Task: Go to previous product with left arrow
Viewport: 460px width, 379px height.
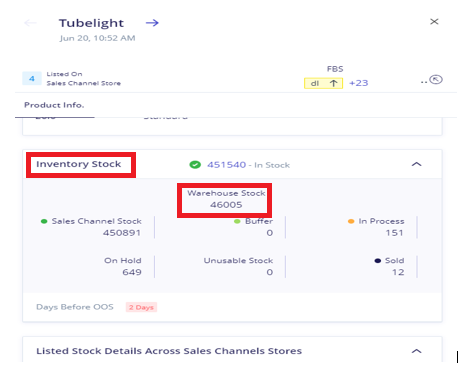Action: click(30, 23)
